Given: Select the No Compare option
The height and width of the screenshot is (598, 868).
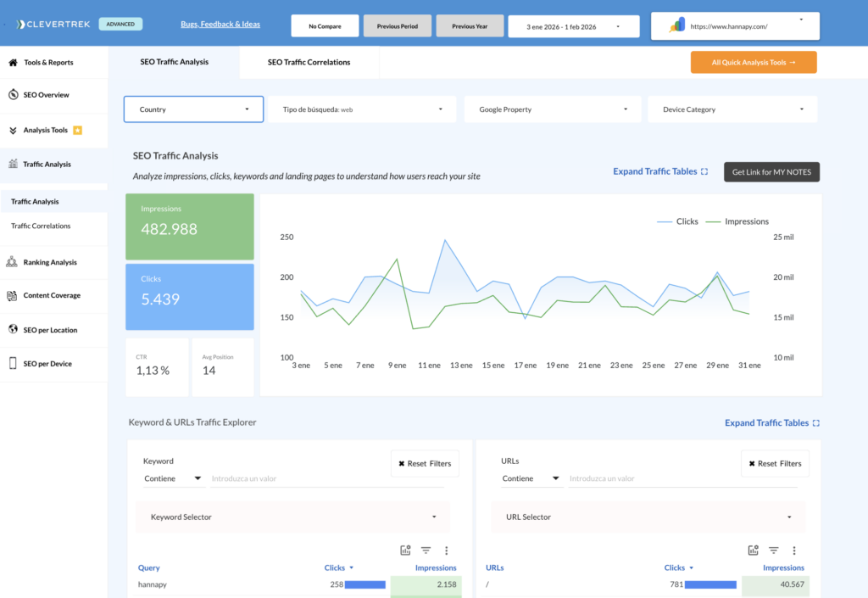Looking at the screenshot, I should click(x=325, y=26).
